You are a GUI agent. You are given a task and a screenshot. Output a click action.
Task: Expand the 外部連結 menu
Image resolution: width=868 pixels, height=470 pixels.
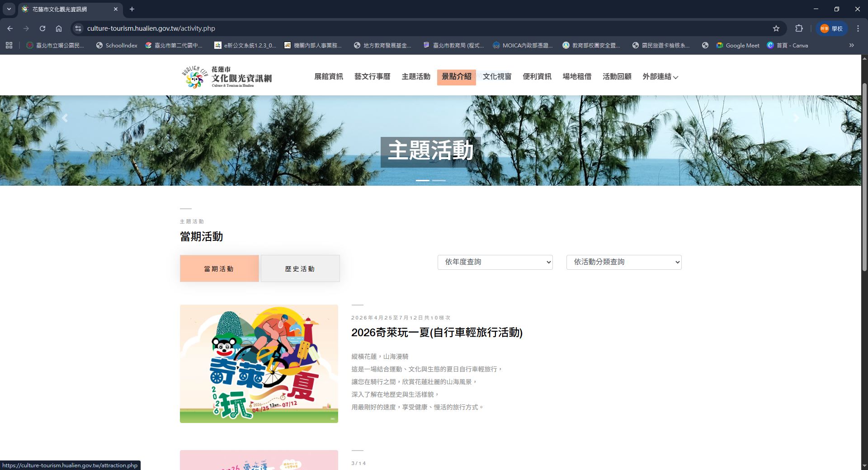tap(660, 76)
